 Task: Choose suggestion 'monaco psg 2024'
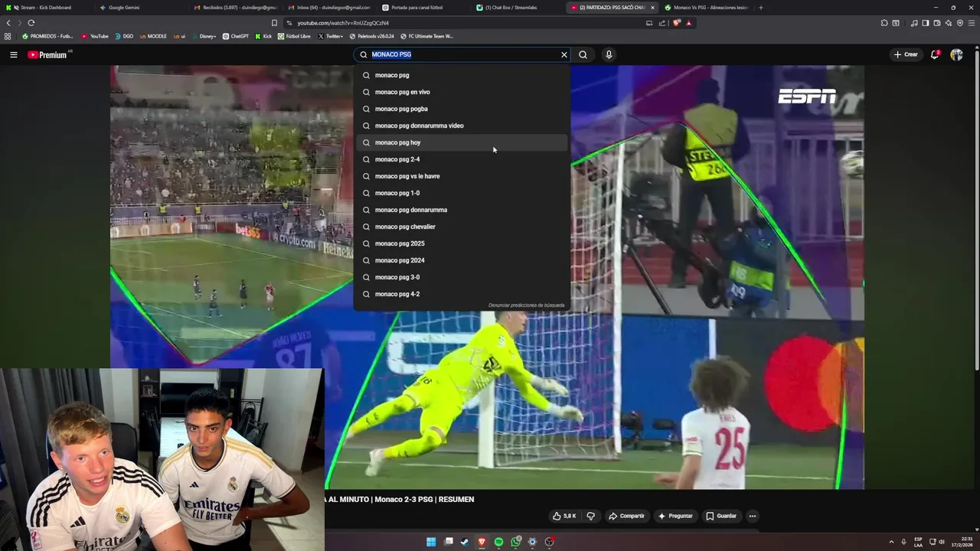(x=462, y=260)
